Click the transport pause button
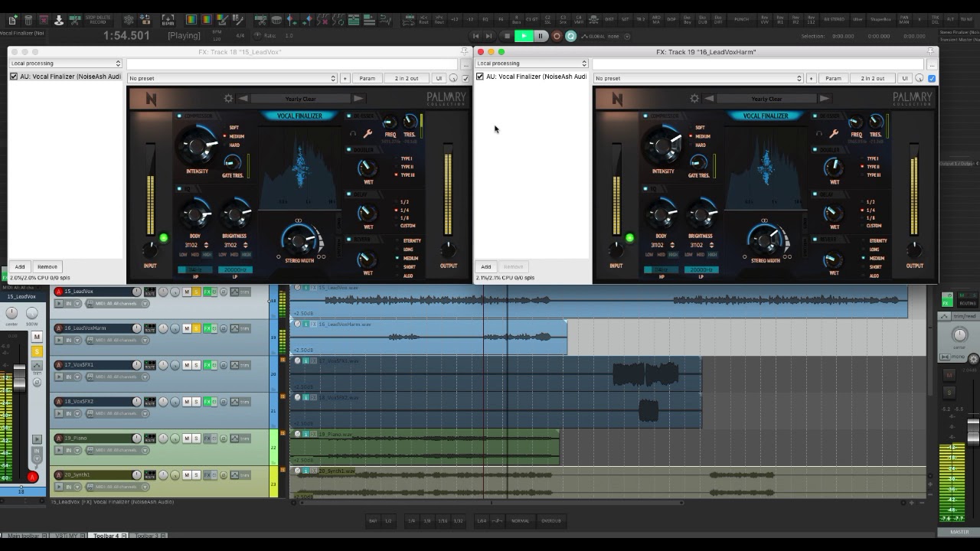This screenshot has width=980, height=551. (x=541, y=36)
